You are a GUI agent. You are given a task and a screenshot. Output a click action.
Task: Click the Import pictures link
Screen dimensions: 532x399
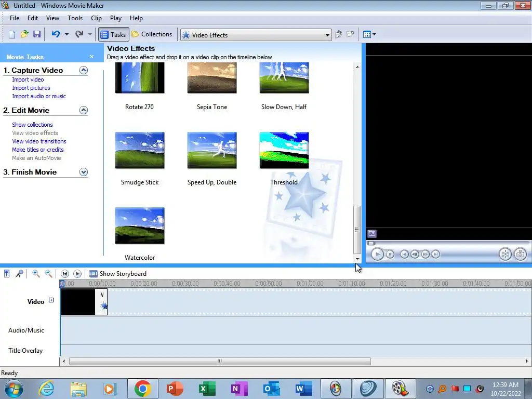tap(31, 88)
